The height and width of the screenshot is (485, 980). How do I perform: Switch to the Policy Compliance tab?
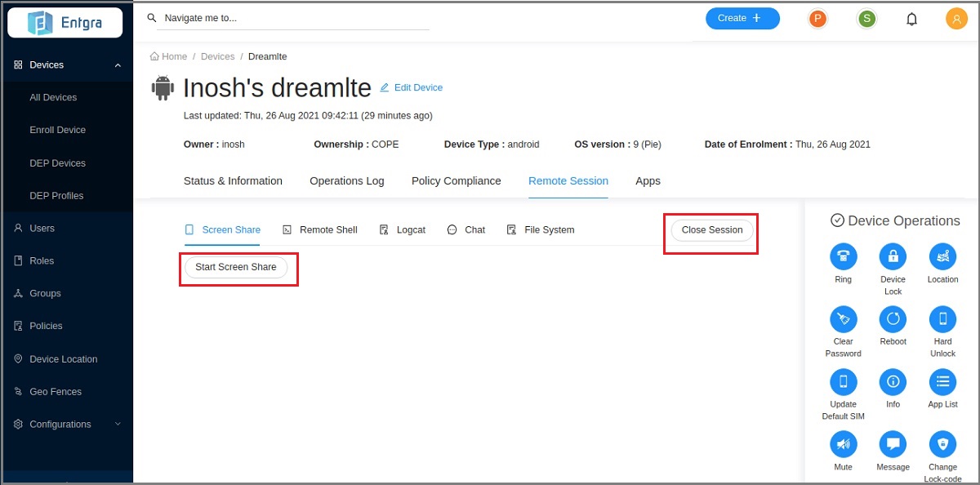[456, 181]
